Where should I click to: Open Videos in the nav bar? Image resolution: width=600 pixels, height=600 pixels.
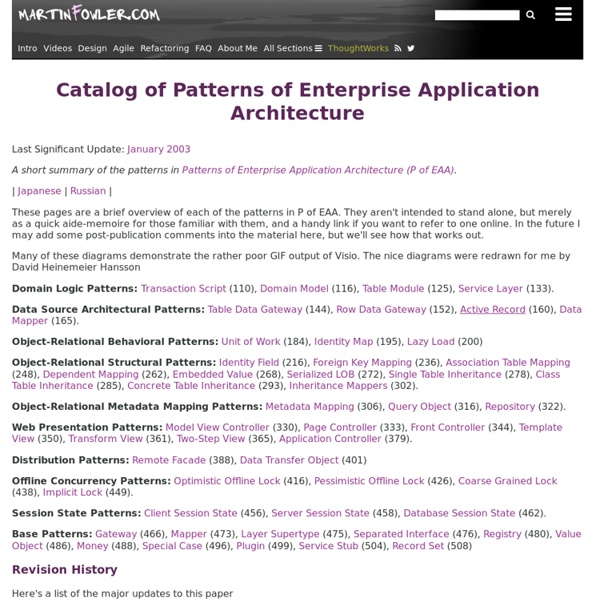57,48
